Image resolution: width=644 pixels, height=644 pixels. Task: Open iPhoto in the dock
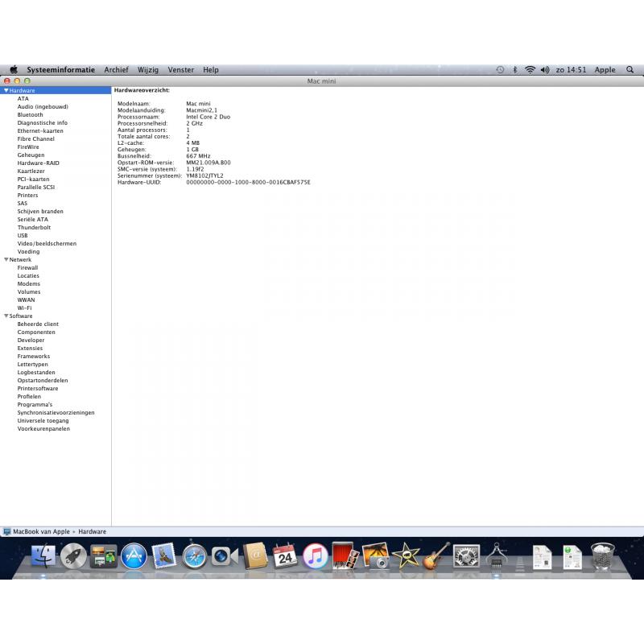click(376, 556)
